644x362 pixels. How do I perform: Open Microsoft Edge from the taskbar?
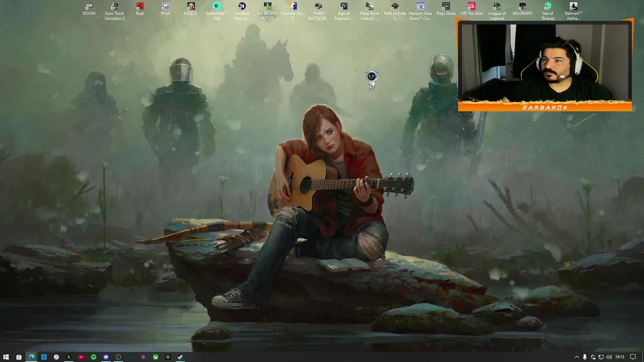pyautogui.click(x=31, y=357)
